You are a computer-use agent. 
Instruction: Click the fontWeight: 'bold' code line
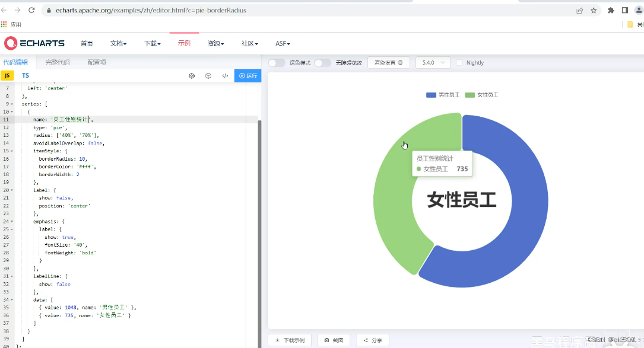coord(70,253)
